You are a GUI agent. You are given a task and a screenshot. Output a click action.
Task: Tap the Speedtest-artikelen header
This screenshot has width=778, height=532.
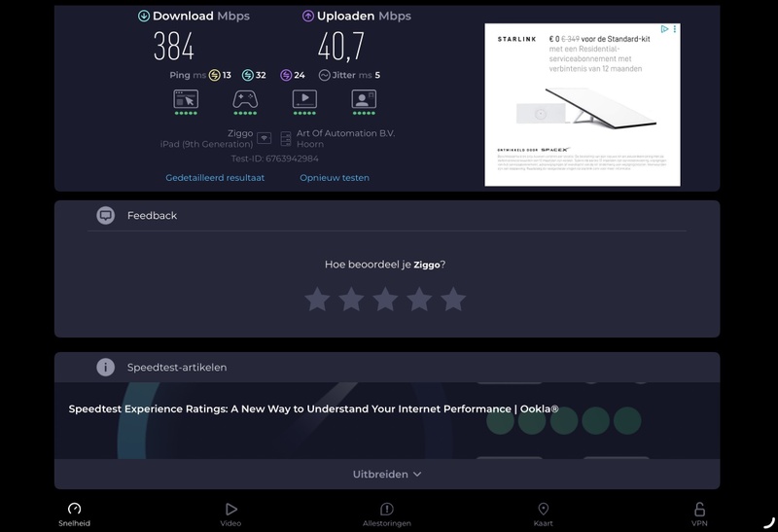pos(177,368)
